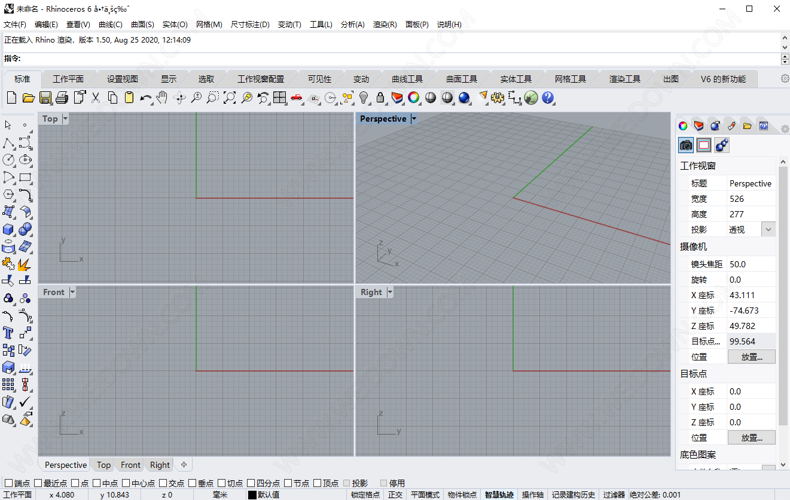Toggle 物件锁点 in status bar

462,495
